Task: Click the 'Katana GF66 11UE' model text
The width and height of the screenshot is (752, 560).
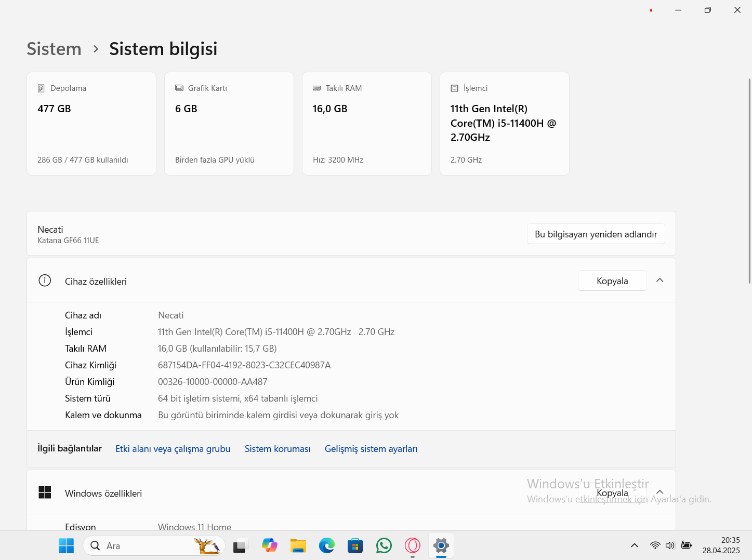Action: (68, 241)
